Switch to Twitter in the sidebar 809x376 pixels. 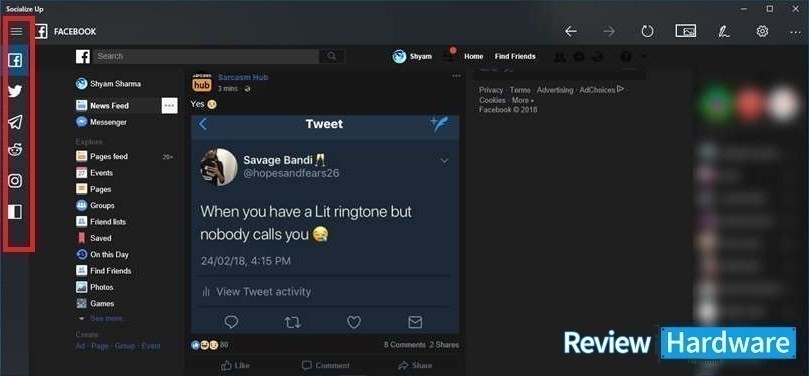coord(15,92)
